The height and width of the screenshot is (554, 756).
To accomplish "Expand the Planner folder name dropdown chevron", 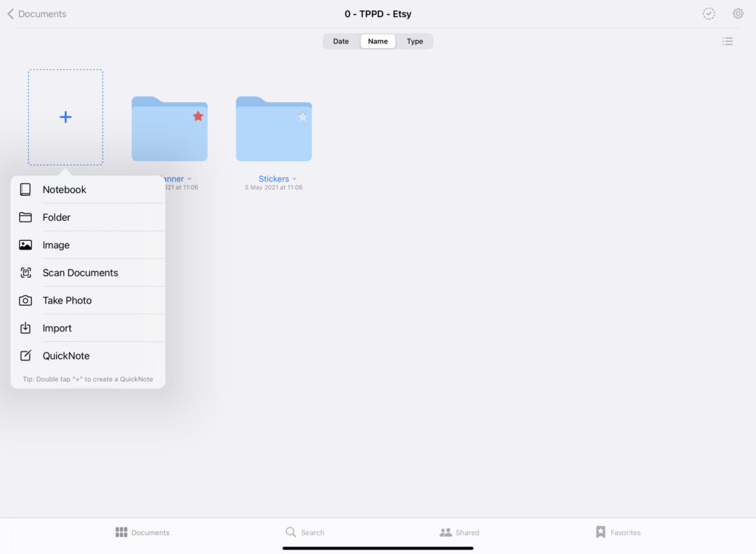I will [x=190, y=179].
